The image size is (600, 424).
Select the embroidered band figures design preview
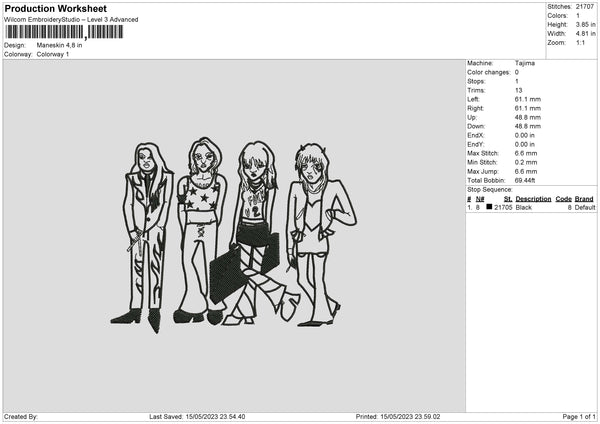[x=234, y=235]
